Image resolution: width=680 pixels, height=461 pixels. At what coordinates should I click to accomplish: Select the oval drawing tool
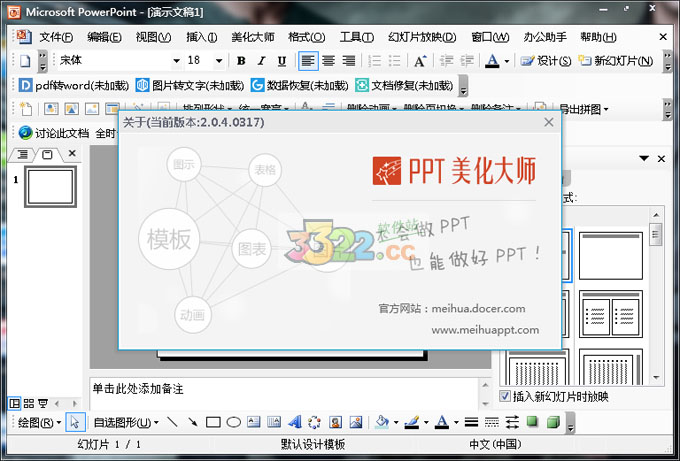232,423
